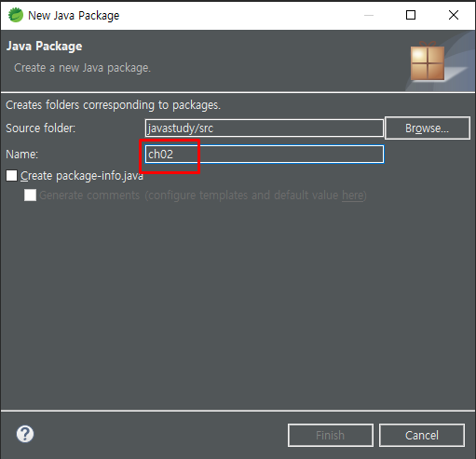Image resolution: width=476 pixels, height=459 pixels.
Task: Click 'Creates folders corresponding to packages.' text
Action: 113,105
